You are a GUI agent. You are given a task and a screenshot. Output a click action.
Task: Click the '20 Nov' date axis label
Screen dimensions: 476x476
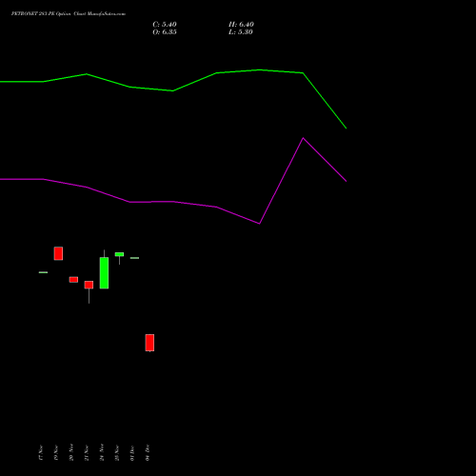[71, 452]
